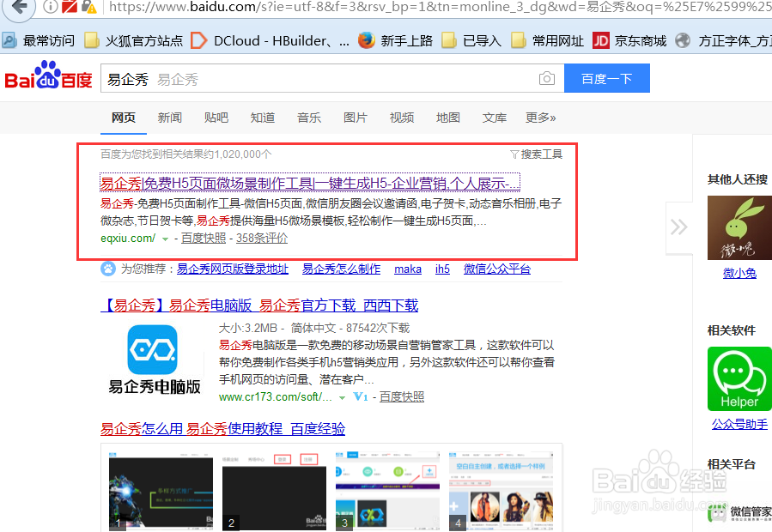
Task: Click the 微信管家 platform icon
Action: 740,513
